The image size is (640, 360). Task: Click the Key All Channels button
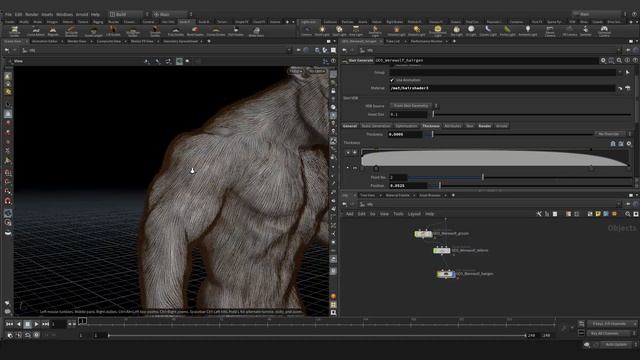click(610, 333)
